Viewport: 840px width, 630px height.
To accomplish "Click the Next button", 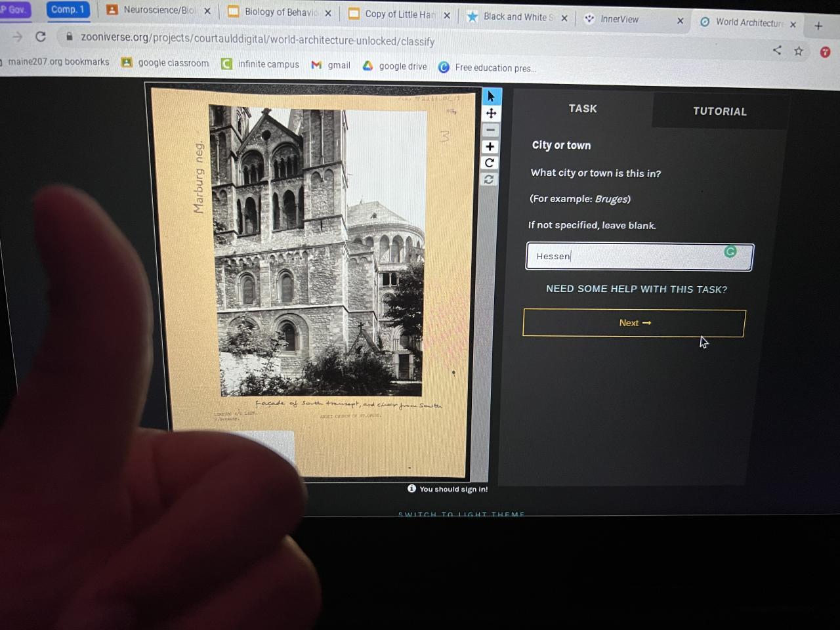I will click(634, 323).
